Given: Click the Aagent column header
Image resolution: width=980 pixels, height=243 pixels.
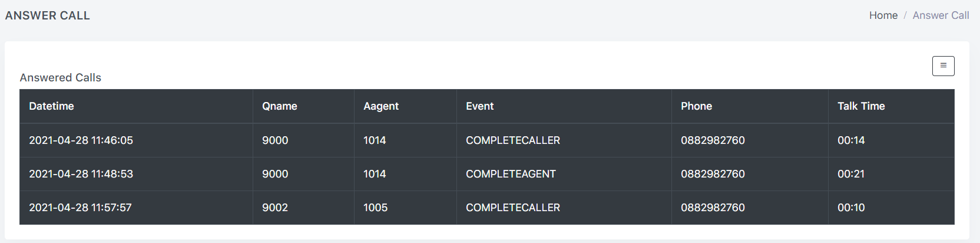Looking at the screenshot, I should point(380,106).
